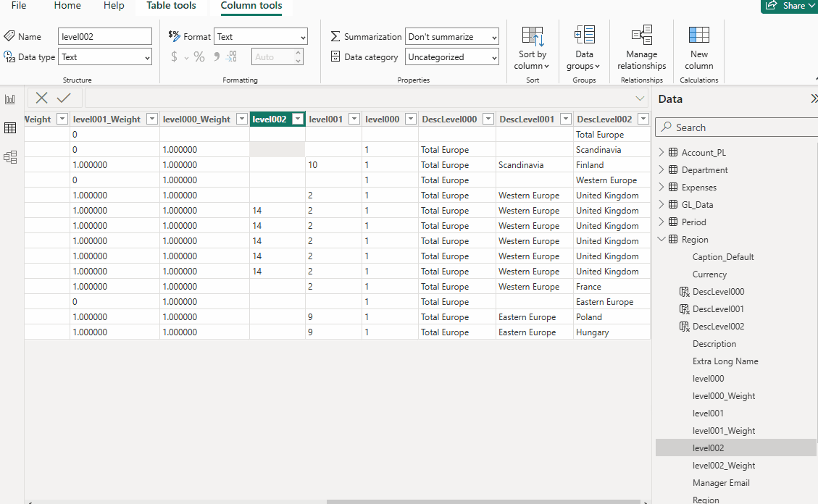Screen dimensions: 818x504
Task: Collapse the Region table
Action: tap(661, 240)
